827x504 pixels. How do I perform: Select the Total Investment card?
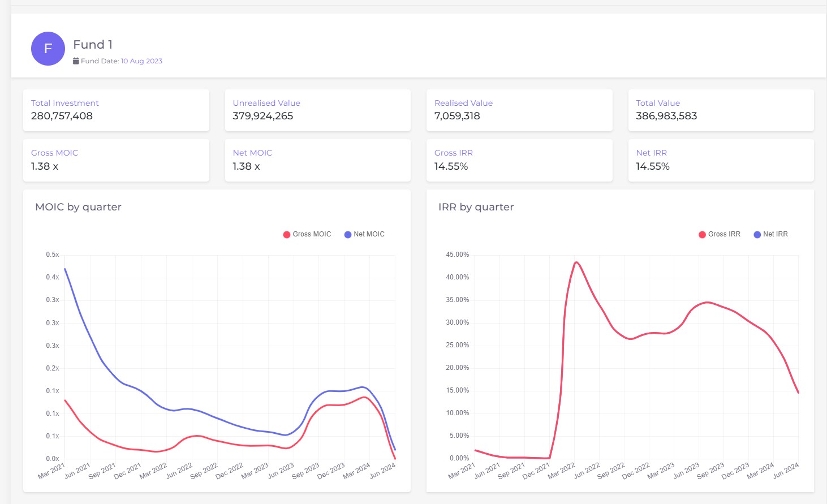tap(116, 110)
